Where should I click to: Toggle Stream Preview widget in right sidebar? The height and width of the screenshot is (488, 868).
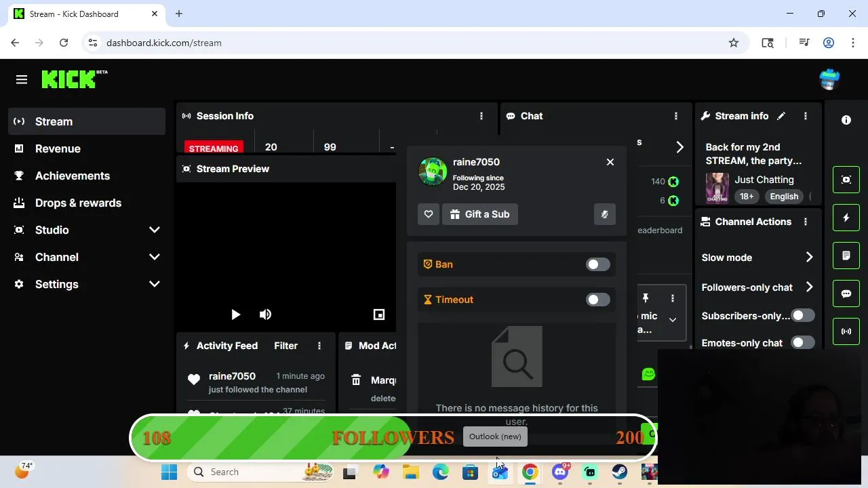tap(846, 180)
